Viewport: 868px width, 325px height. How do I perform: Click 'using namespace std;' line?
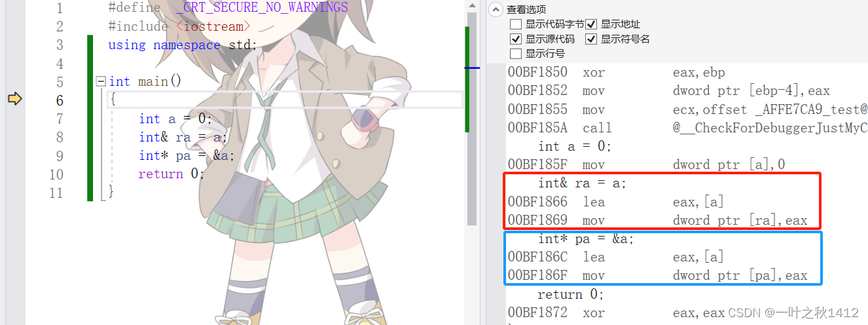pos(183,45)
